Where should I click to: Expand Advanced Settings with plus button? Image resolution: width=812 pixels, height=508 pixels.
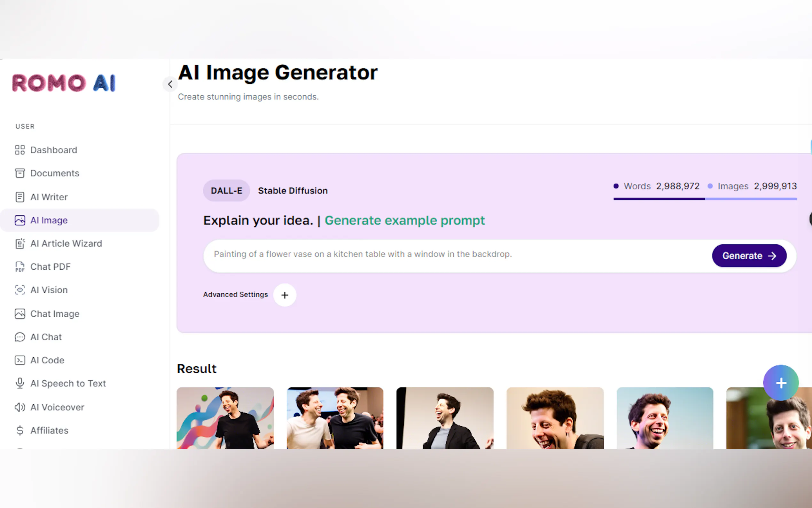pos(285,295)
